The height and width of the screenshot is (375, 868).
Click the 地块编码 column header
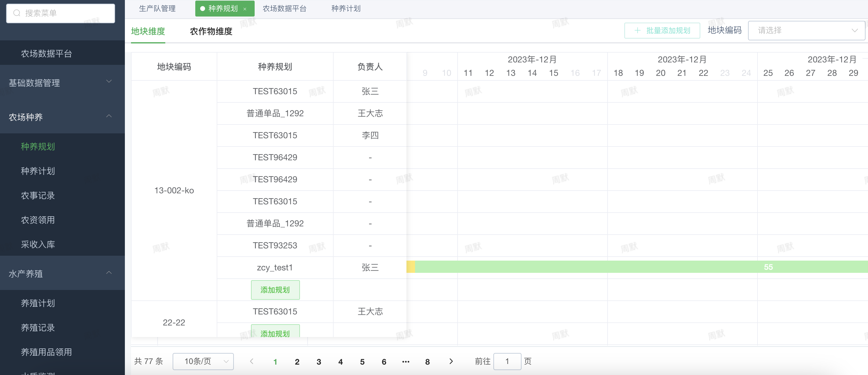[174, 67]
